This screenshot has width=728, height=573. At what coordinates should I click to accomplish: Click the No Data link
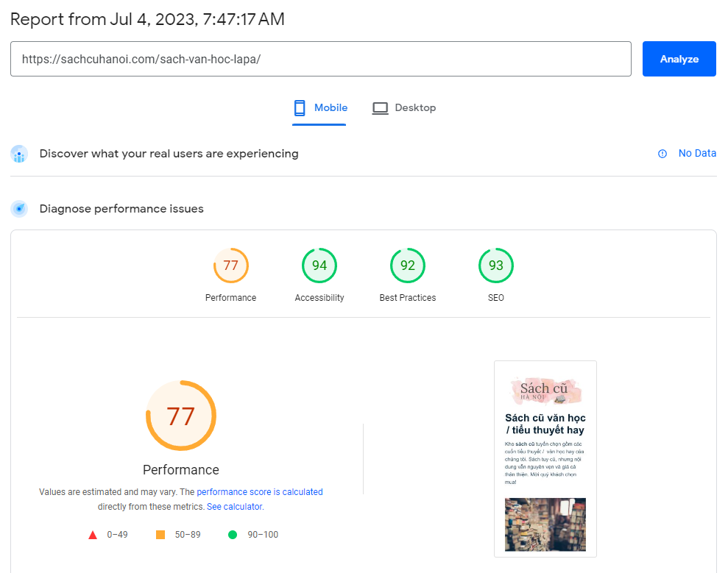point(697,153)
